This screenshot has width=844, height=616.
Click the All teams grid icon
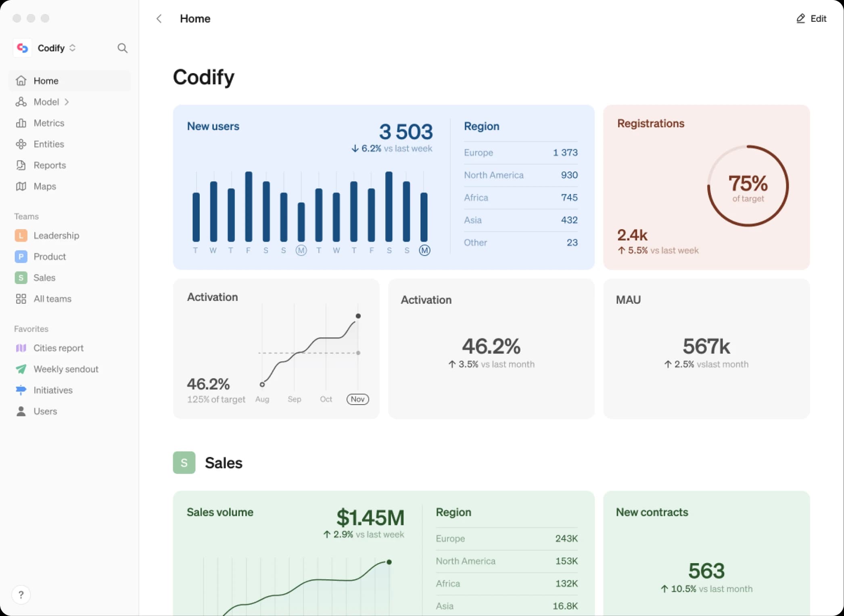[x=21, y=299]
